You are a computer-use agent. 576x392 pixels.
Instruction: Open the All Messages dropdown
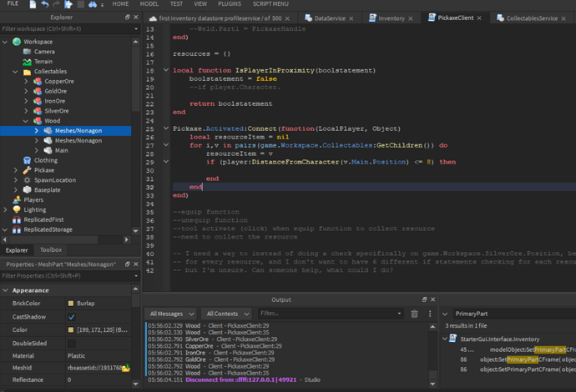172,314
